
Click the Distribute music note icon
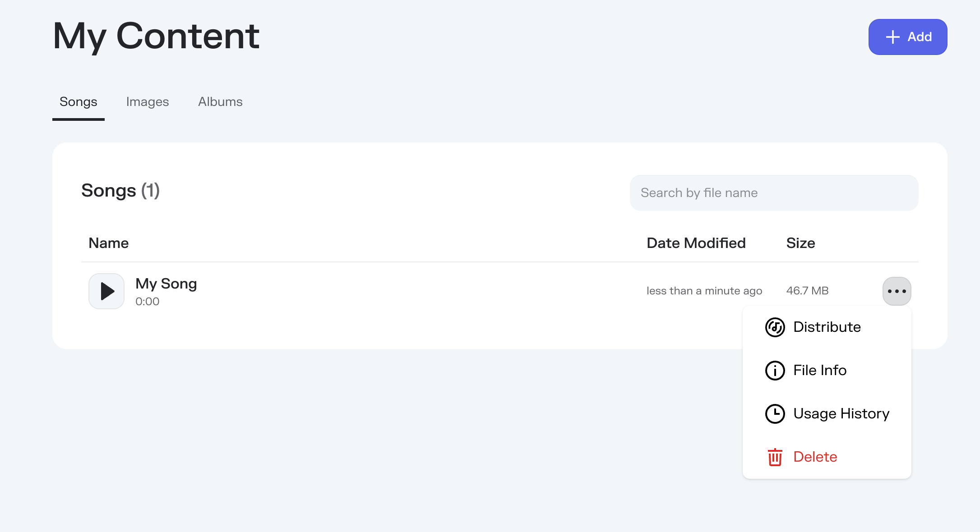[775, 327]
